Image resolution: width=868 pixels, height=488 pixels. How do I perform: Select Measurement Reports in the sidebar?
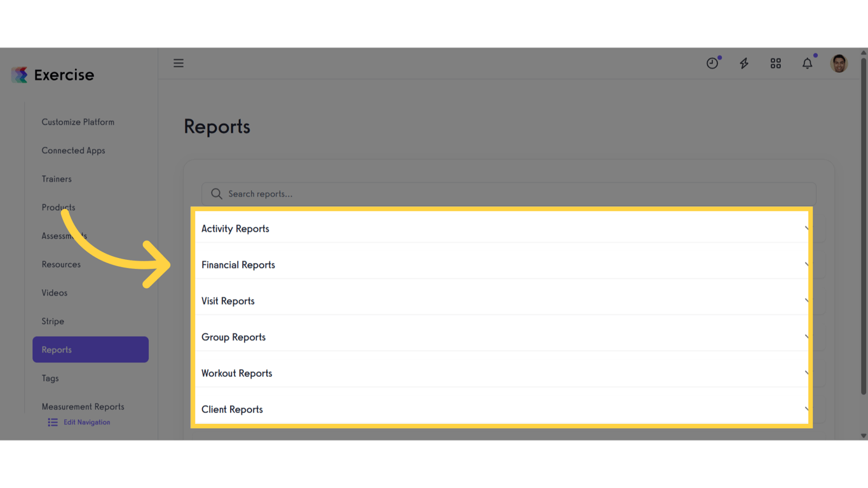pos(83,406)
